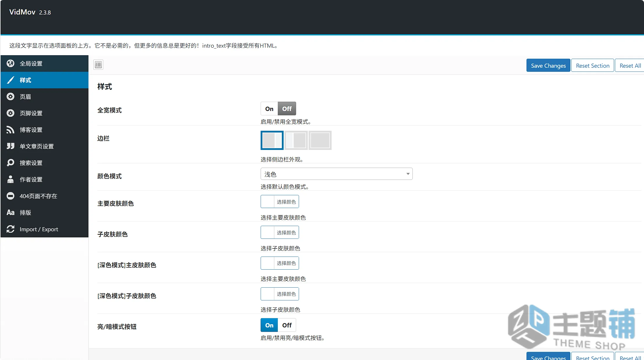Click the expand-all-sections icon in the toolbar
The height and width of the screenshot is (360, 644).
(x=98, y=65)
